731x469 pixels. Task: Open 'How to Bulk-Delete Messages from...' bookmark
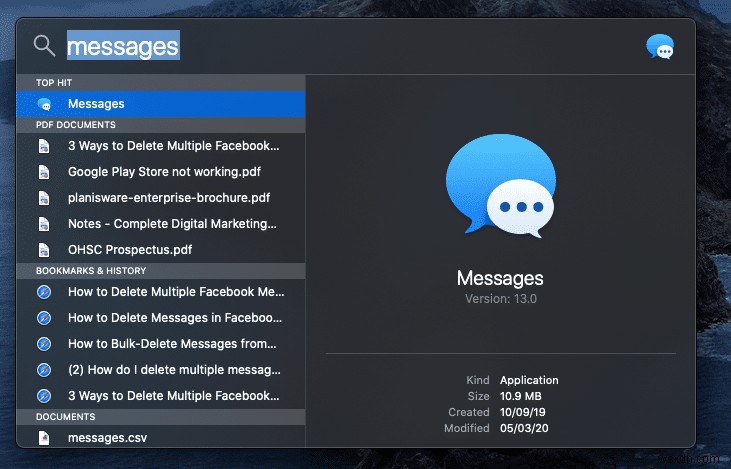161,344
